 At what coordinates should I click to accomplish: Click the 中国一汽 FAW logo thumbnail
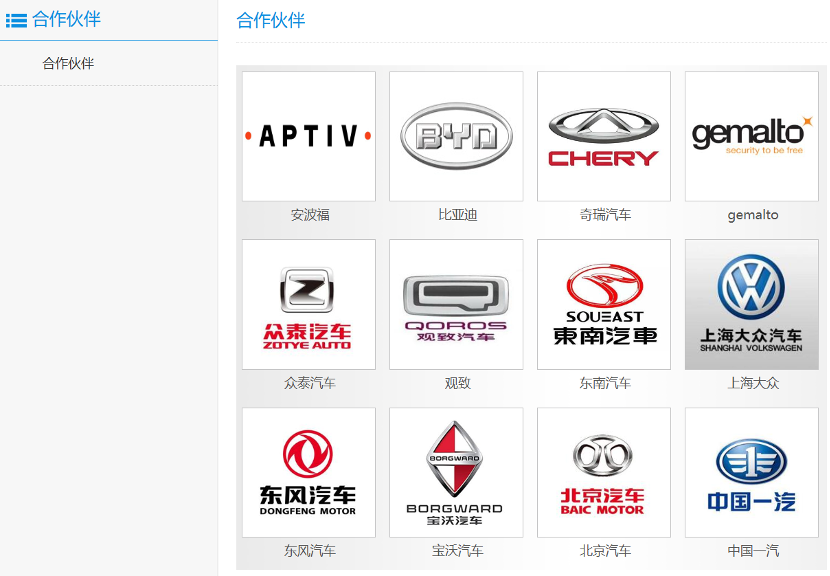pyautogui.click(x=752, y=472)
